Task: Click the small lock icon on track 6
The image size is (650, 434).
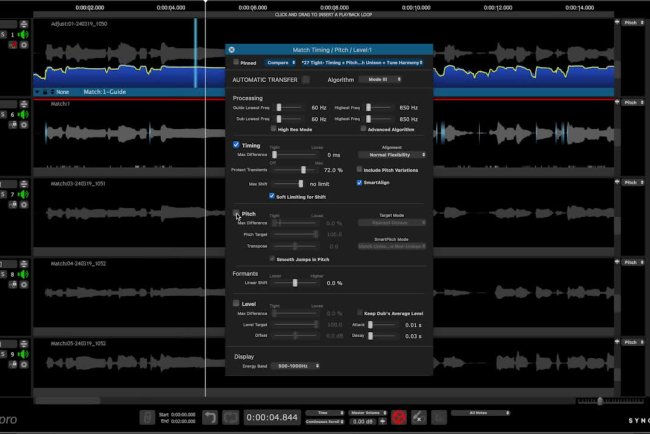Action: (x=13, y=125)
